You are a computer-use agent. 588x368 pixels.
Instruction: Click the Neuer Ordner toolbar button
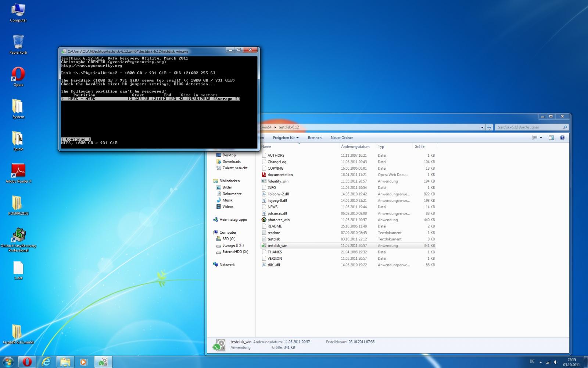[342, 138]
